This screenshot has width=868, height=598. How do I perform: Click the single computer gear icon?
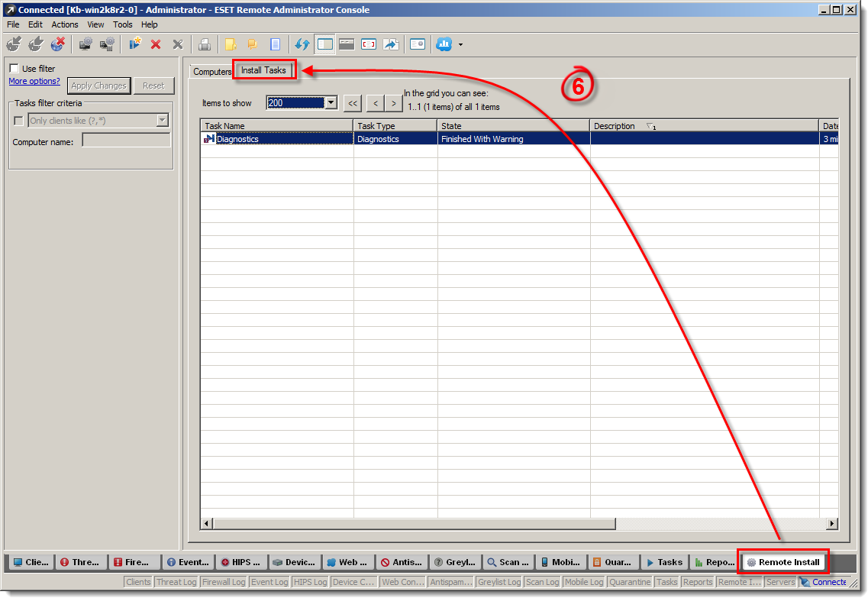tap(86, 44)
